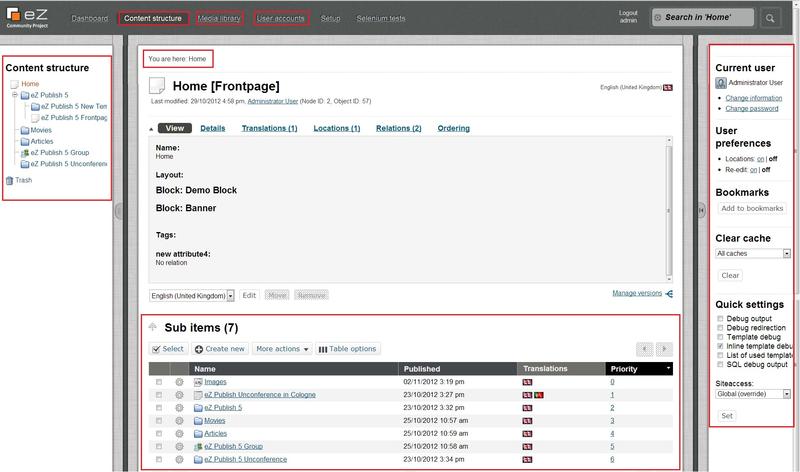
Task: Collapse the content tabs panel triangle
Action: [151, 129]
